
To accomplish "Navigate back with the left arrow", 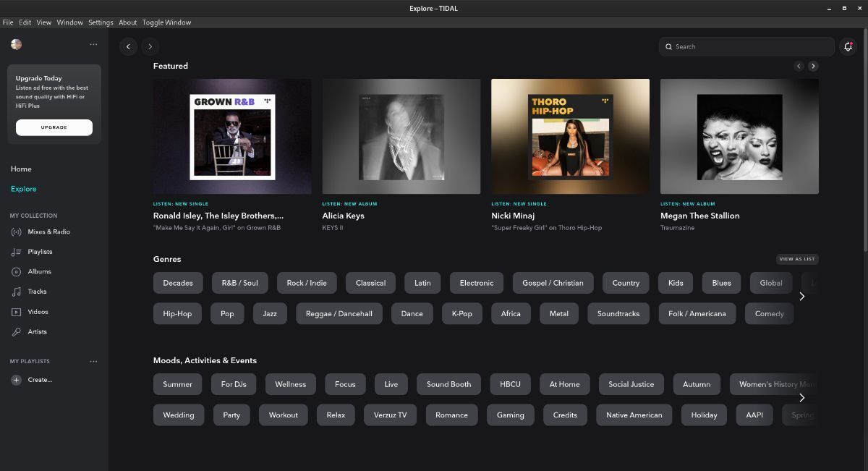I will point(128,46).
